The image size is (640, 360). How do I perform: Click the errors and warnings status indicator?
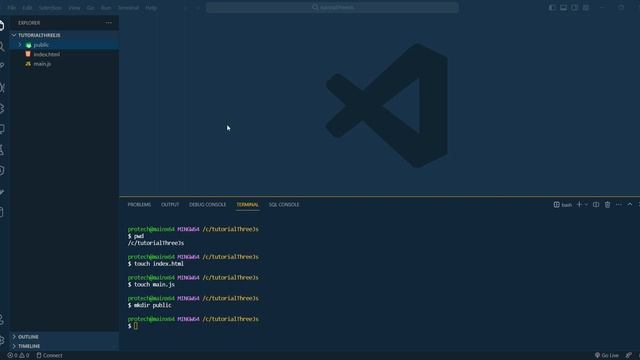18,356
